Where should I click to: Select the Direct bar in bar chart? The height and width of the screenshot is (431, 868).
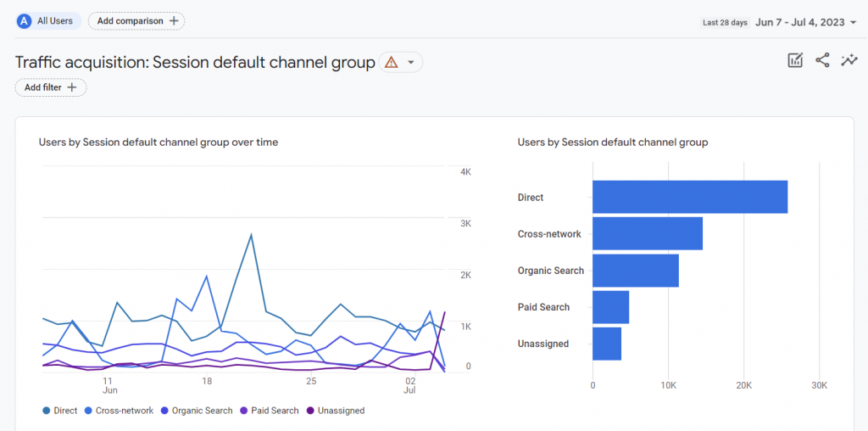point(689,197)
